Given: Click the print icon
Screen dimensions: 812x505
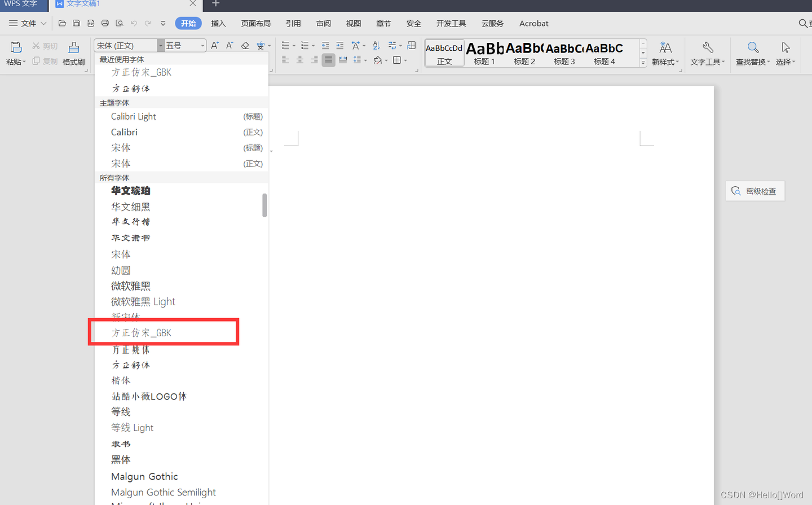Looking at the screenshot, I should [x=105, y=23].
